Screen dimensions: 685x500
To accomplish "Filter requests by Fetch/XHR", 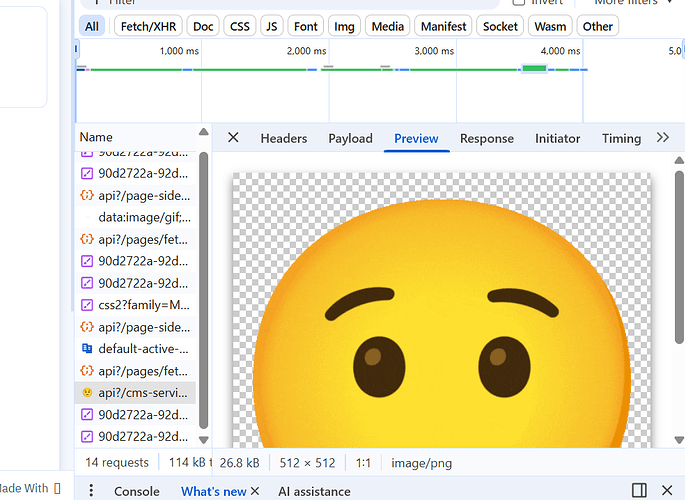I will (148, 26).
